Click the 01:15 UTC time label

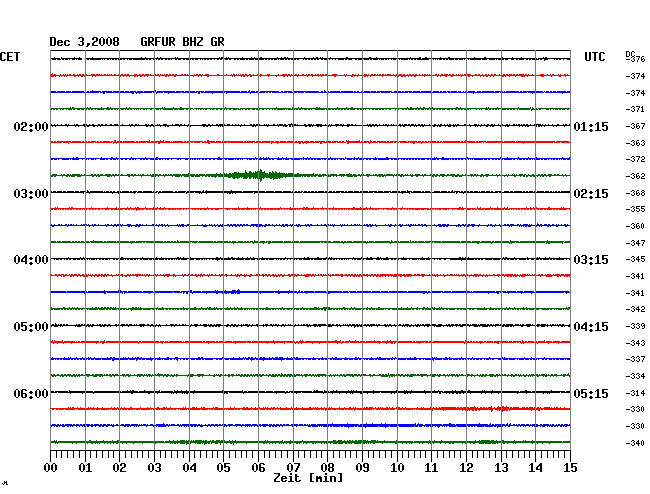tap(591, 126)
